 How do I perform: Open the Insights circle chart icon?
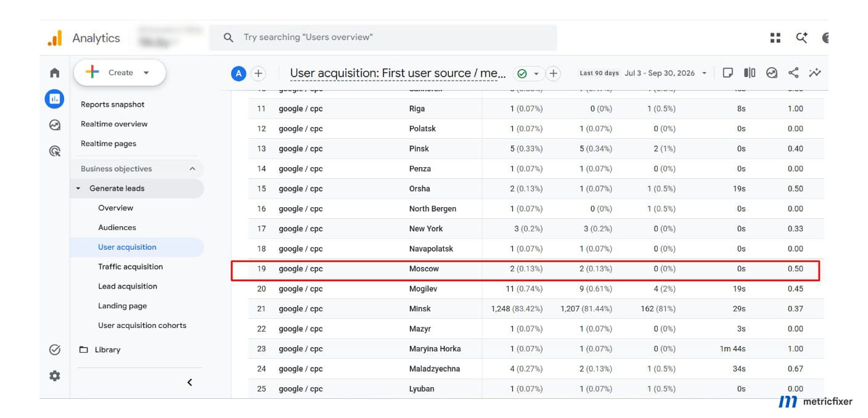coord(772,73)
